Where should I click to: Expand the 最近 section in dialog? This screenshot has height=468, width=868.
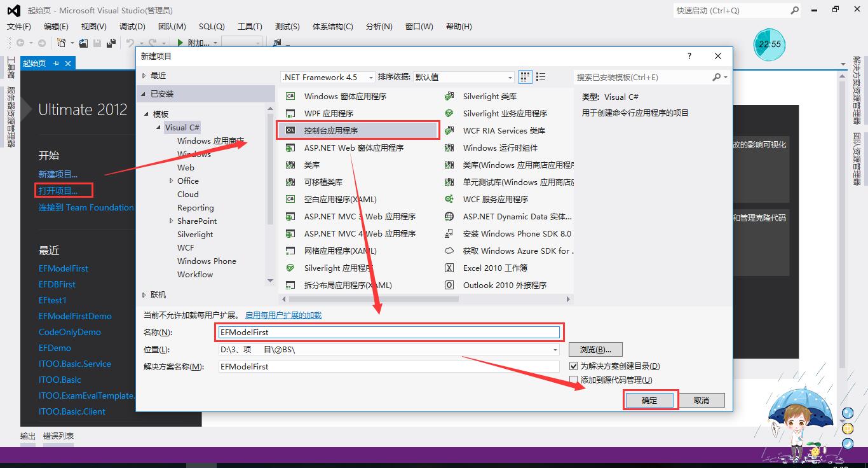144,75
